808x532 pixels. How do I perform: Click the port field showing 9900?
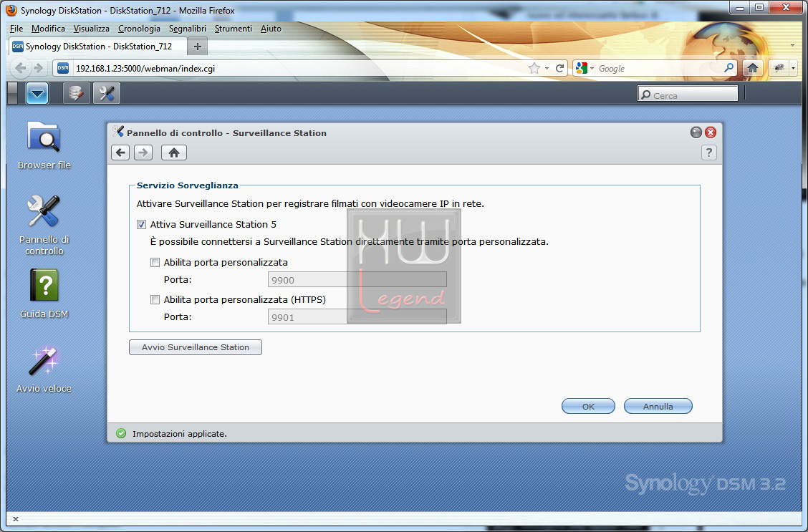pos(357,280)
